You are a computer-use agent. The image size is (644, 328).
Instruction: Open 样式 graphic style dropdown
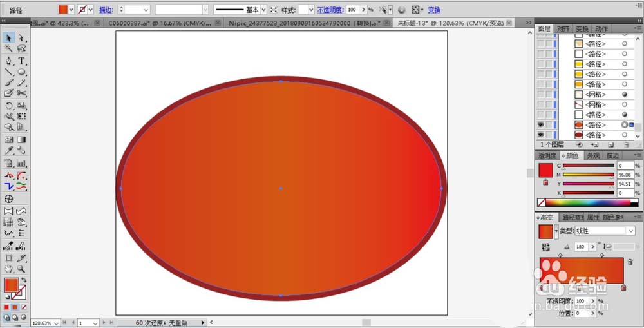[311, 10]
